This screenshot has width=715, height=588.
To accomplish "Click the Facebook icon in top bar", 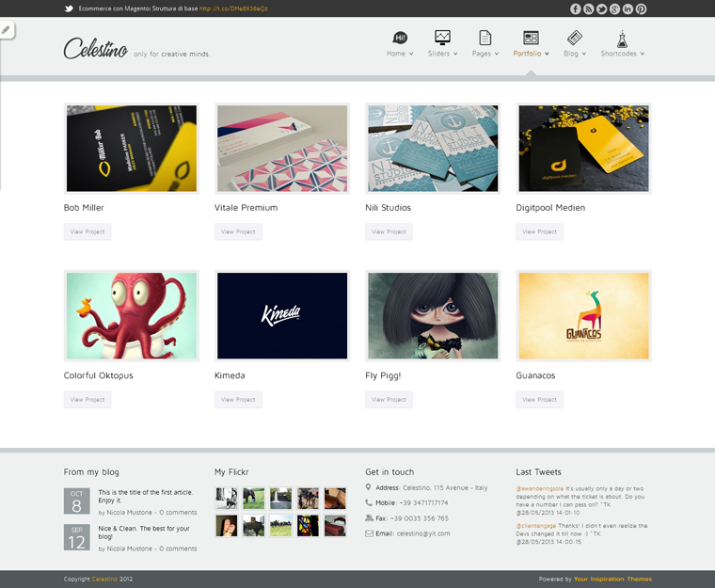I will (x=576, y=9).
